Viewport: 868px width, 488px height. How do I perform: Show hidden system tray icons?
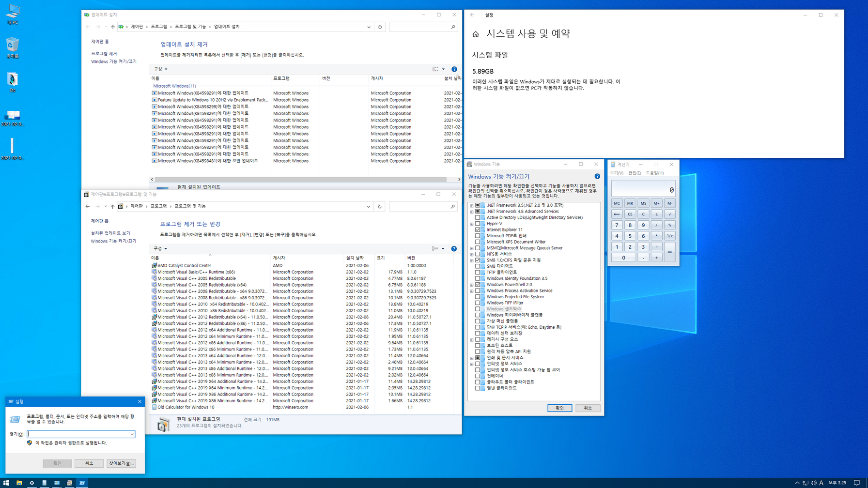(x=797, y=483)
